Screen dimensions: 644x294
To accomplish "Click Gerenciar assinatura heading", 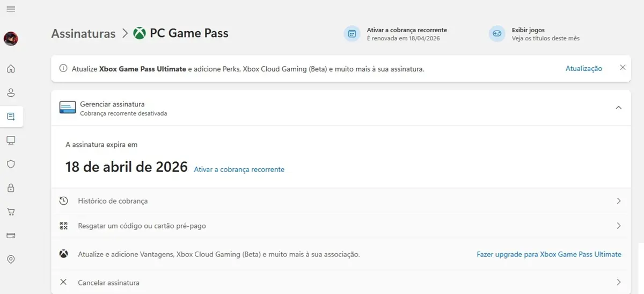I will coord(112,104).
